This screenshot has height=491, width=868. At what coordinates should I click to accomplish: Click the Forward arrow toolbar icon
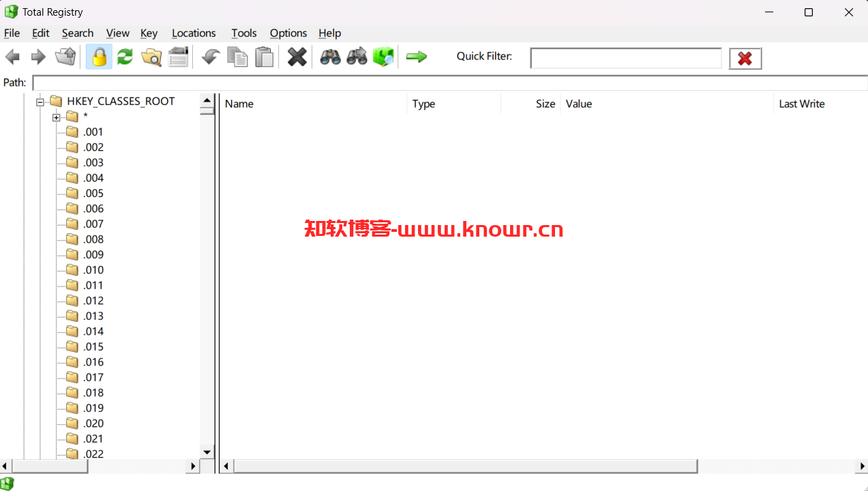pyautogui.click(x=38, y=57)
